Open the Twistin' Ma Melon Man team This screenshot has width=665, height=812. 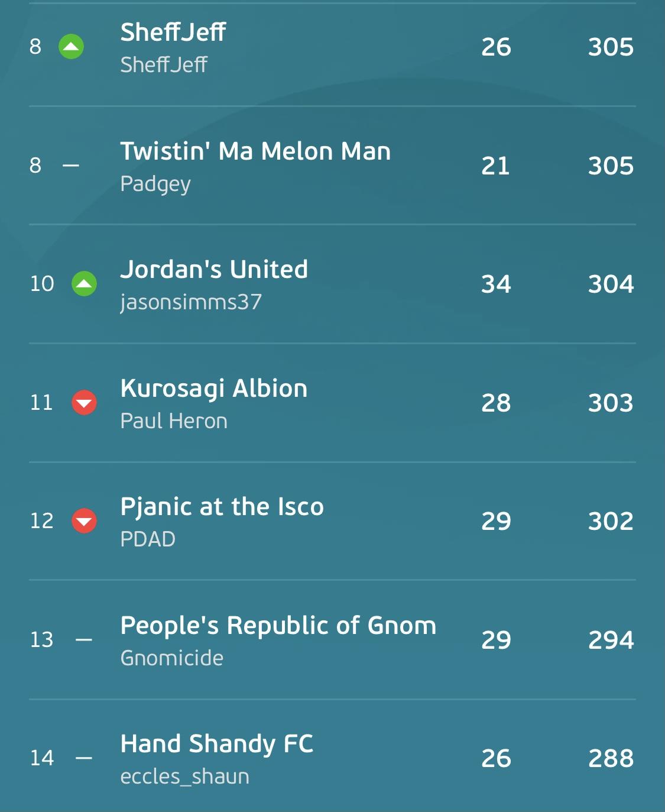255,151
